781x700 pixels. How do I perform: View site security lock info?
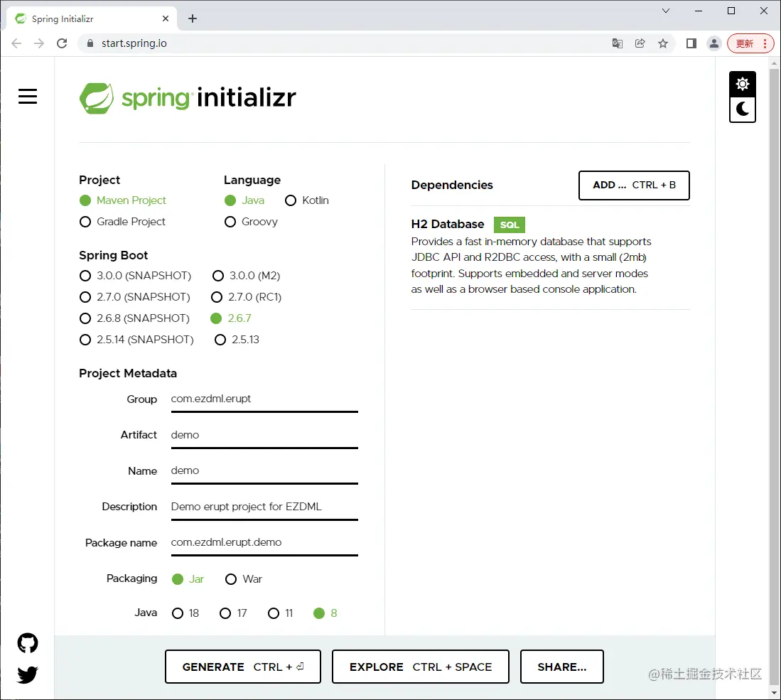point(90,43)
